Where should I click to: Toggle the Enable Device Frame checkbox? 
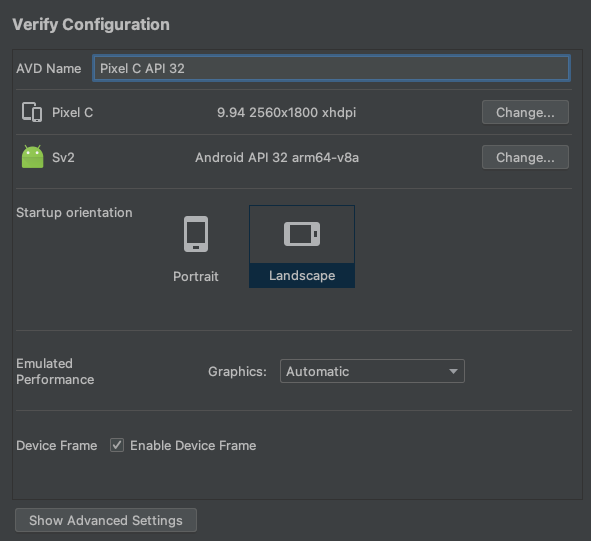point(117,445)
